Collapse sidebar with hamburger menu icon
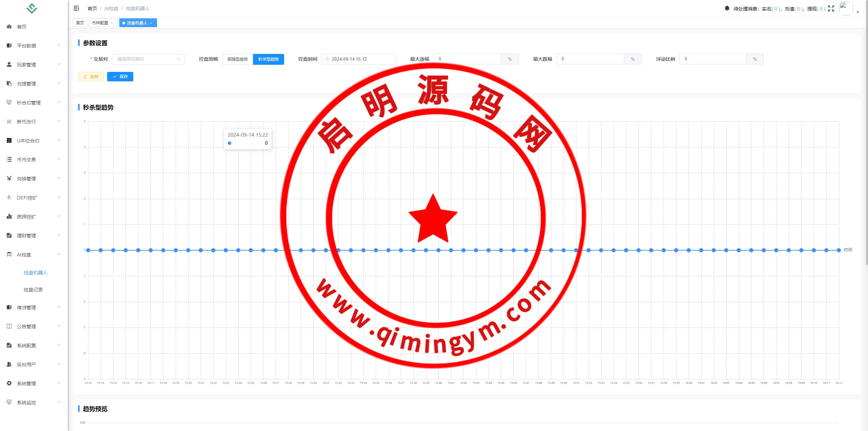This screenshot has height=431, width=868. pos(76,8)
